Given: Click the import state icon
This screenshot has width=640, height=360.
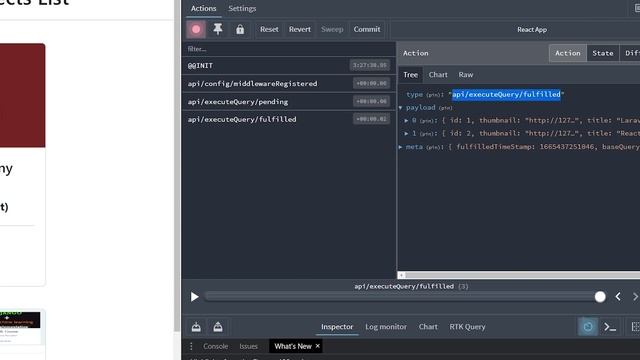Looking at the screenshot, I should pos(196,327).
